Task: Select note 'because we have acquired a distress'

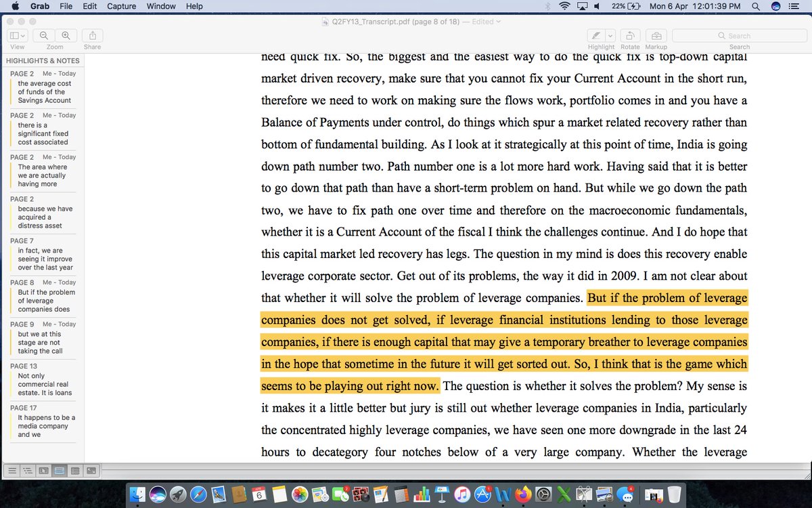Action: 44,213
